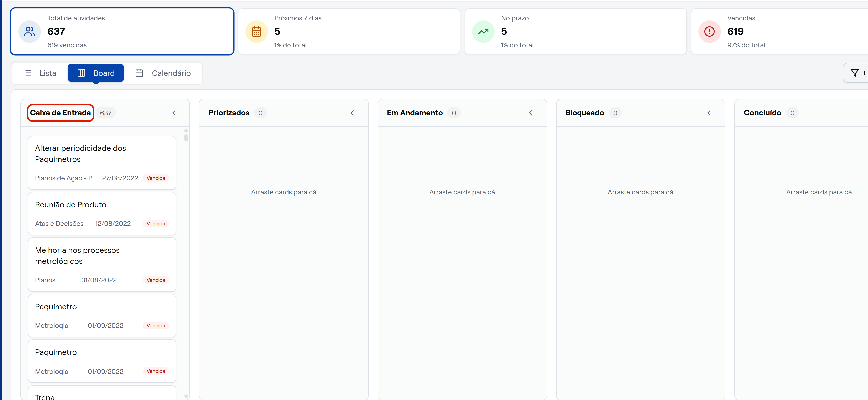
Task: Collapse the Bloqueado column chevron
Action: click(x=709, y=113)
